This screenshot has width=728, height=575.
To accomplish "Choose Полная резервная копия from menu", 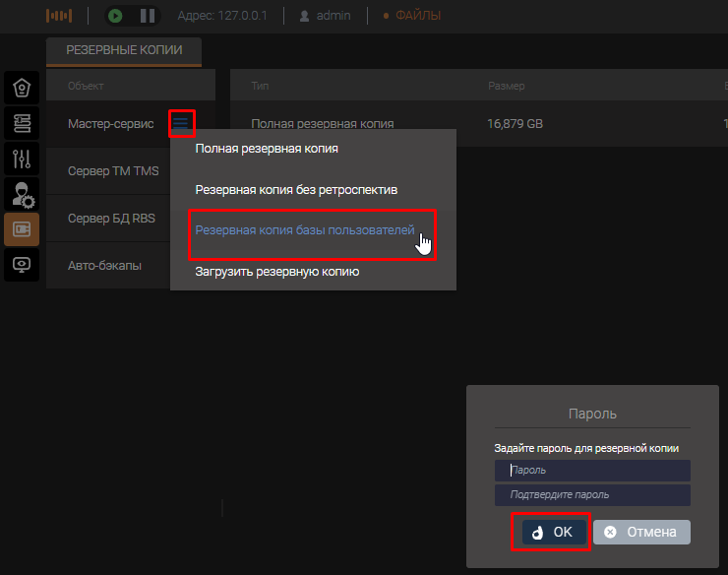I will 267,149.
